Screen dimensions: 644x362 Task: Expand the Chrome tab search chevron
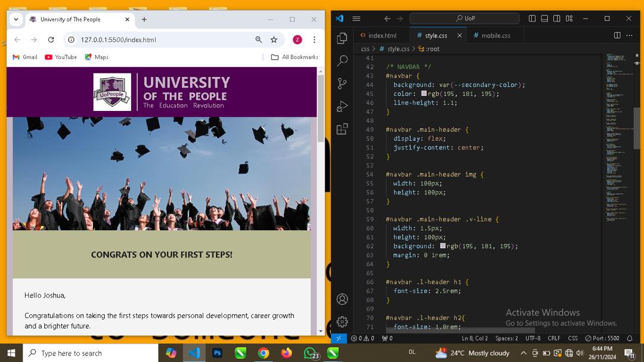point(16,19)
